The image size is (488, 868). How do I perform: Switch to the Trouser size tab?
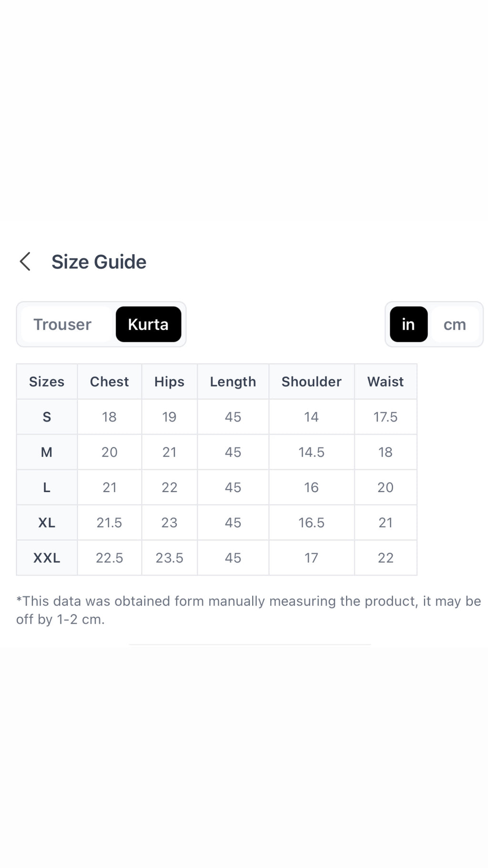pos(62,324)
